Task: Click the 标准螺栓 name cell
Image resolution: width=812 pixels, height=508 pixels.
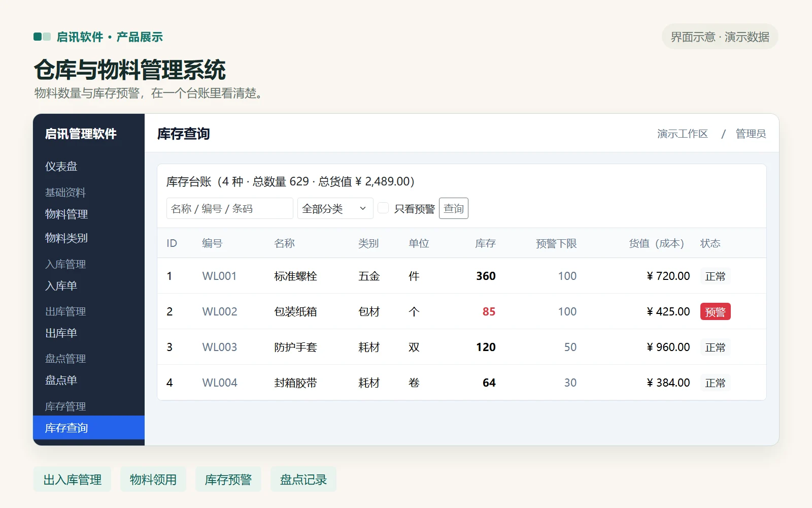Action: pyautogui.click(x=295, y=276)
